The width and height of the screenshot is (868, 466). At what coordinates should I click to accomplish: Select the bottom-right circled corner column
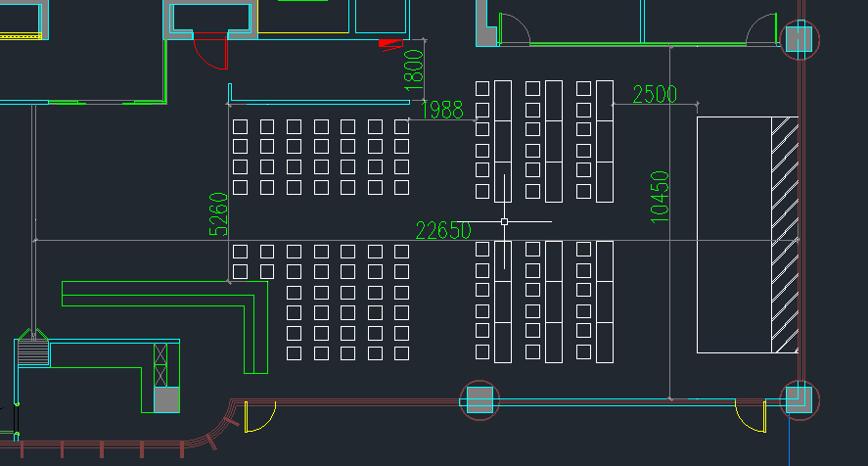[x=799, y=400]
